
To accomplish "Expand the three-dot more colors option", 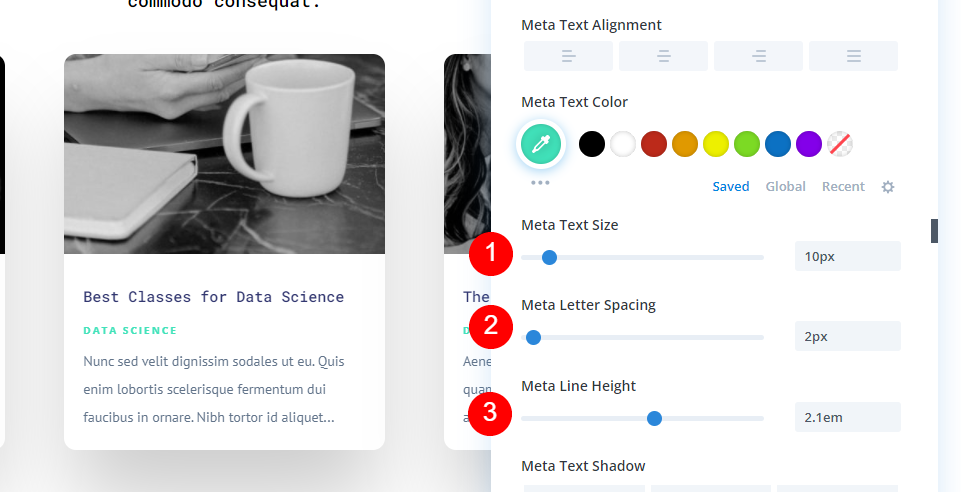I will tap(540, 183).
